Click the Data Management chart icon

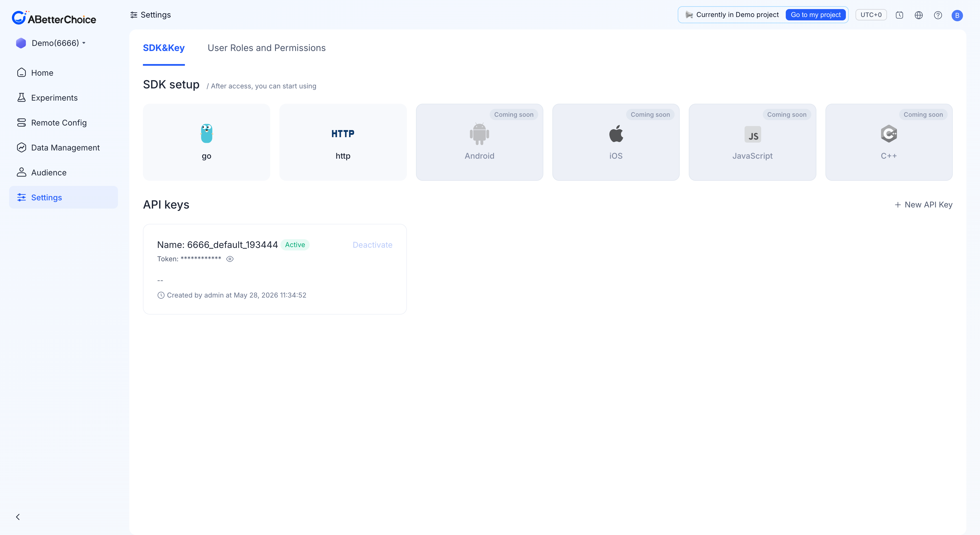point(22,148)
